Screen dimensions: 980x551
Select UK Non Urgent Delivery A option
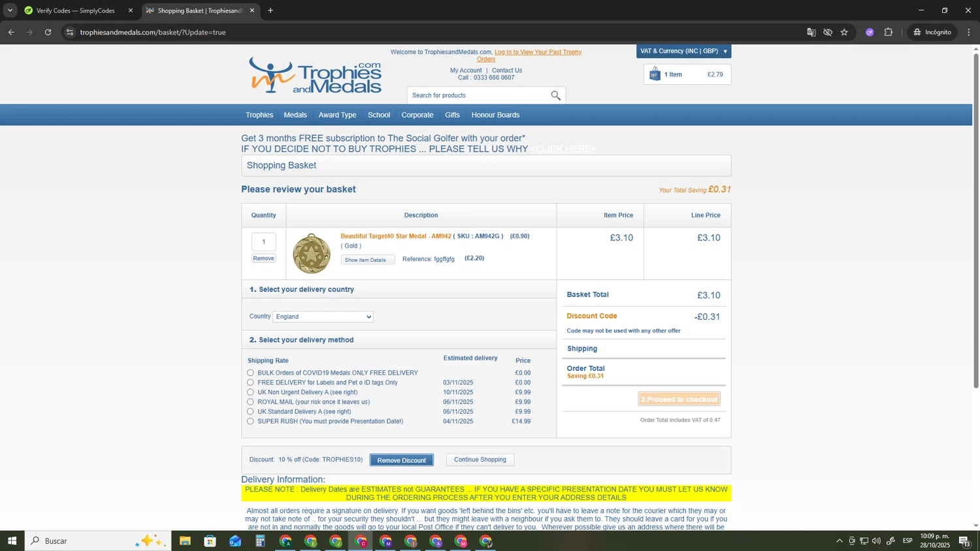tap(250, 392)
